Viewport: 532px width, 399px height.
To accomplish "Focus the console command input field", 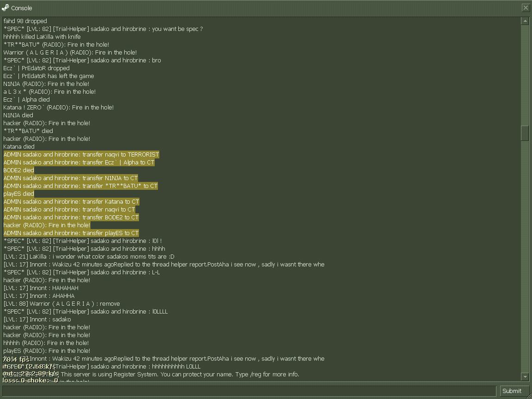I will pyautogui.click(x=249, y=391).
